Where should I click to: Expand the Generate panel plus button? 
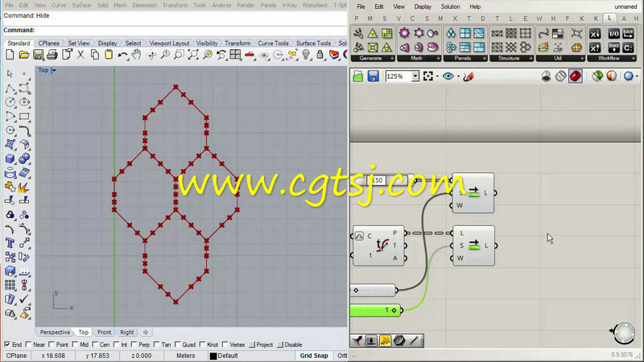click(392, 59)
